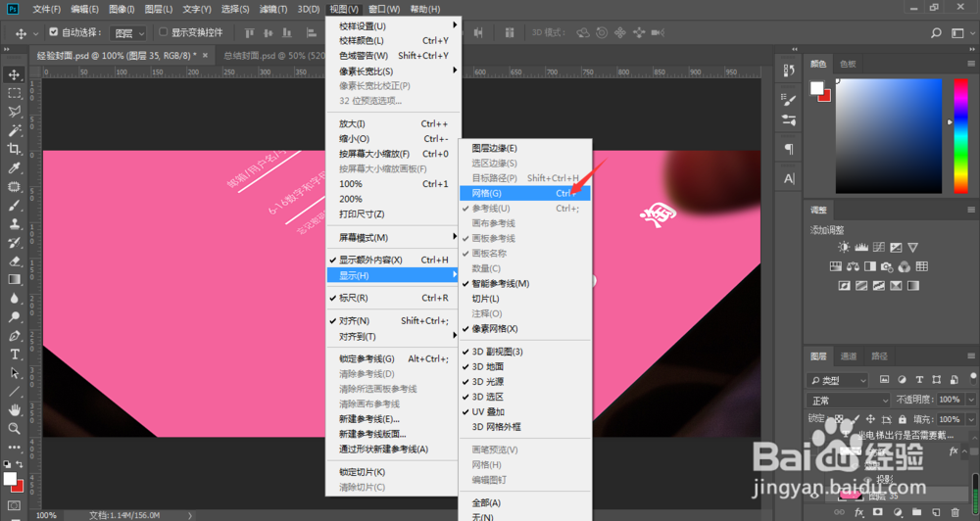Toggle 对齐(N) snapping menu item

[x=393, y=321]
